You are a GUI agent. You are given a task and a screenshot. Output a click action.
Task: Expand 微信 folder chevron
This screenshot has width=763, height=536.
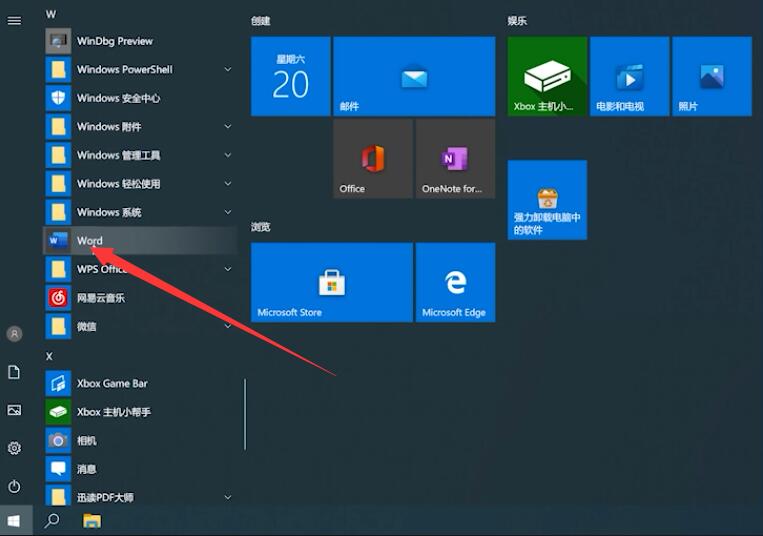227,326
